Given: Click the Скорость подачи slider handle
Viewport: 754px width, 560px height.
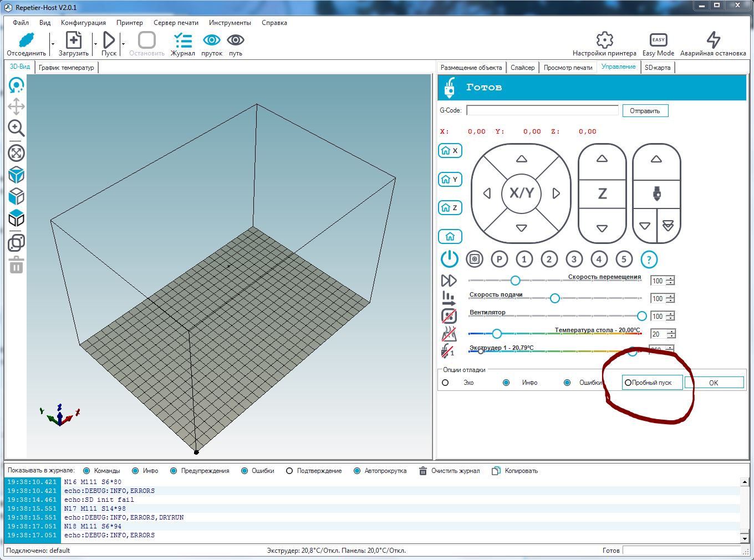Looking at the screenshot, I should pos(554,298).
